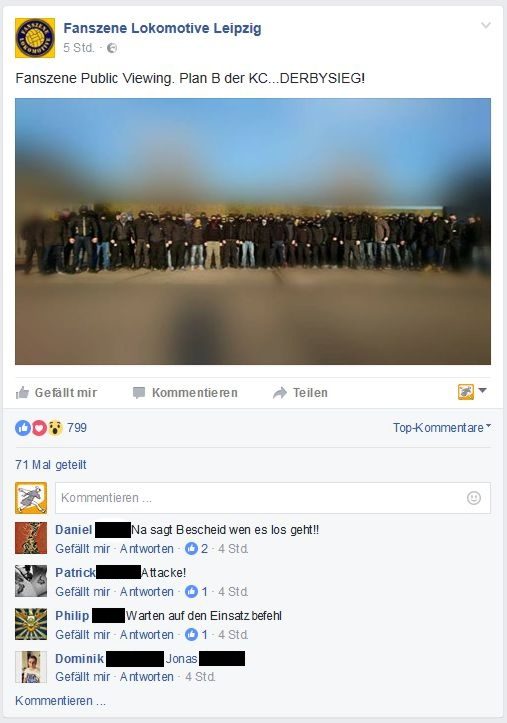The image size is (507, 723).
Task: Focus the Kommentieren ... comment input field
Action: pos(273,498)
